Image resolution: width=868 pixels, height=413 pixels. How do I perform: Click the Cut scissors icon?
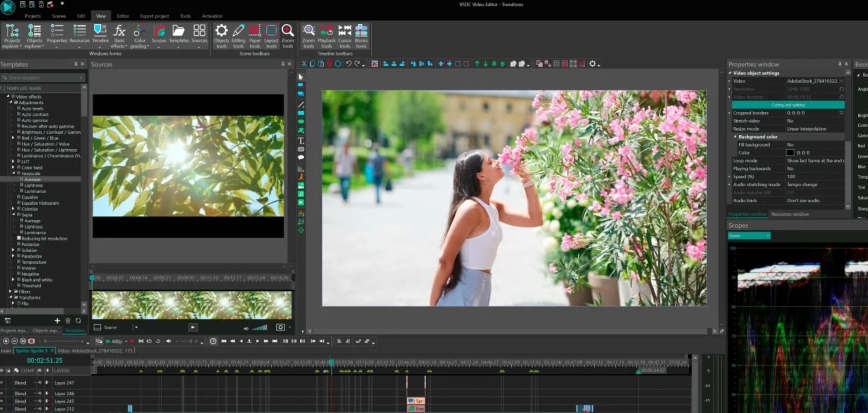(x=304, y=64)
